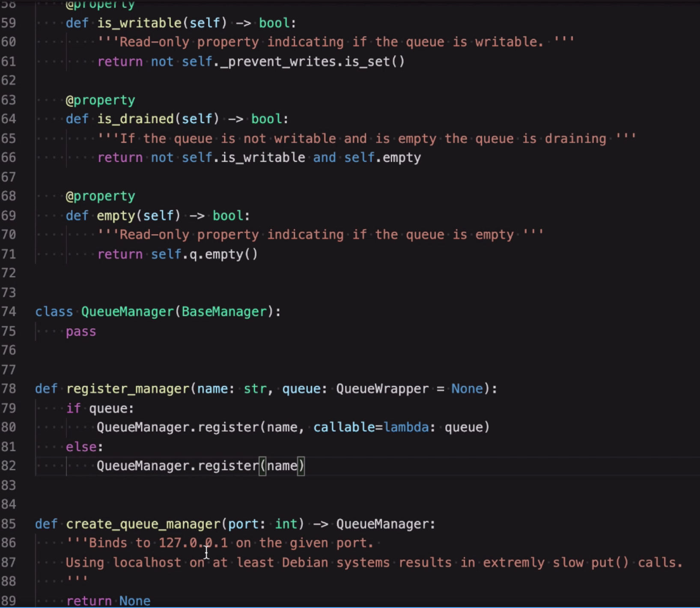Image resolution: width=700 pixels, height=608 pixels.
Task: Click the 'QueueManager' class name on line 74
Action: point(128,312)
